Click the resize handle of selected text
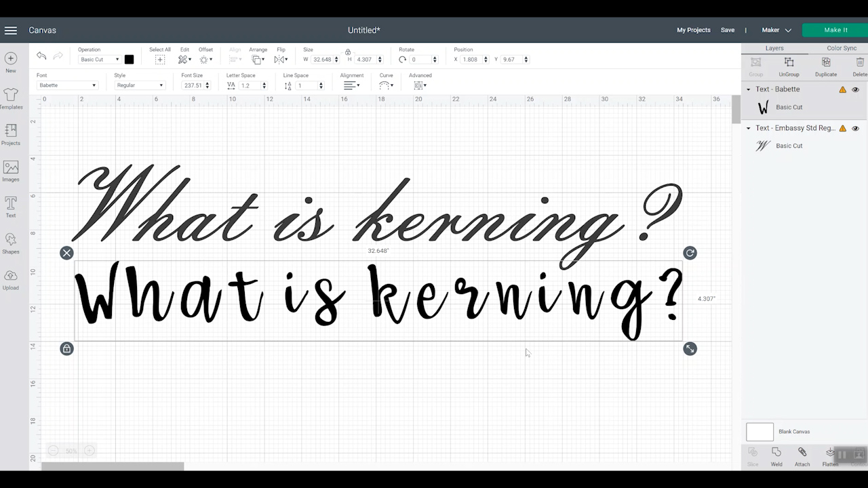Viewport: 868px width, 488px height. pos(690,348)
